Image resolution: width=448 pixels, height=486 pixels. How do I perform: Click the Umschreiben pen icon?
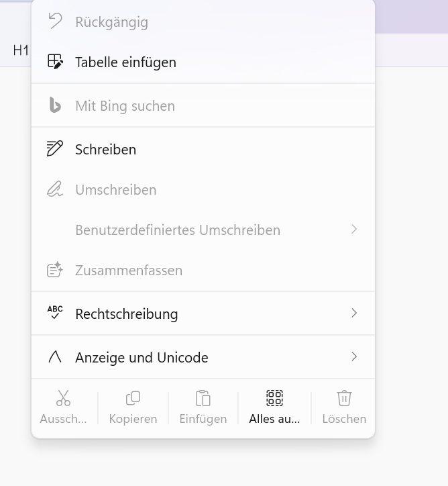click(x=55, y=189)
